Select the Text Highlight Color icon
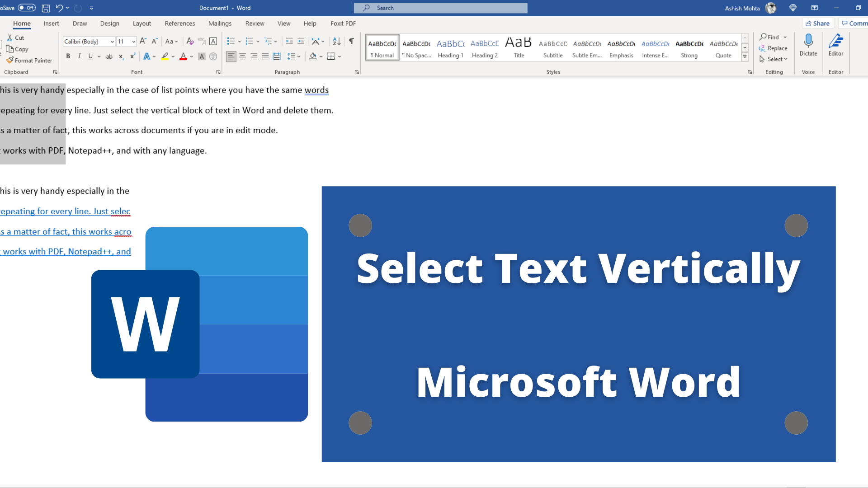 pos(165,56)
